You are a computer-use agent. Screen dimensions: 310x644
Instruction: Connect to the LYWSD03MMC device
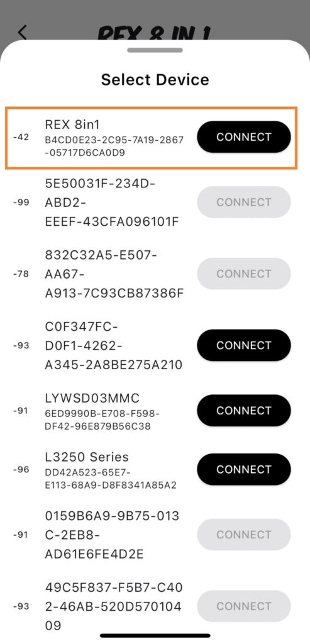(x=244, y=410)
